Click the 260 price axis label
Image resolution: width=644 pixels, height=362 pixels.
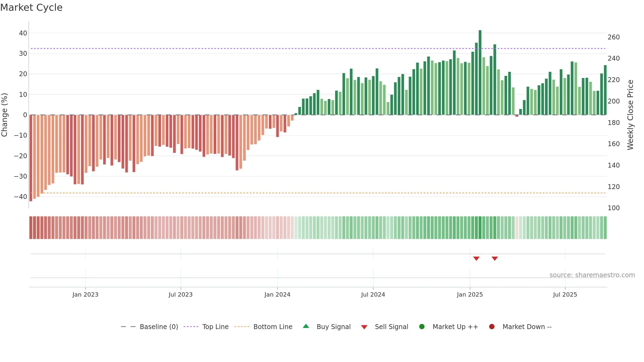614,37
